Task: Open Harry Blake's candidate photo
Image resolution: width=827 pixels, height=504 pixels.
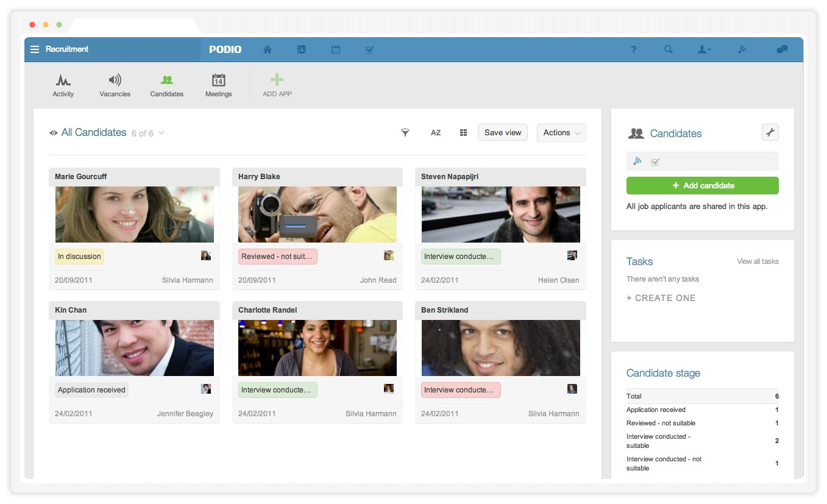Action: point(317,215)
